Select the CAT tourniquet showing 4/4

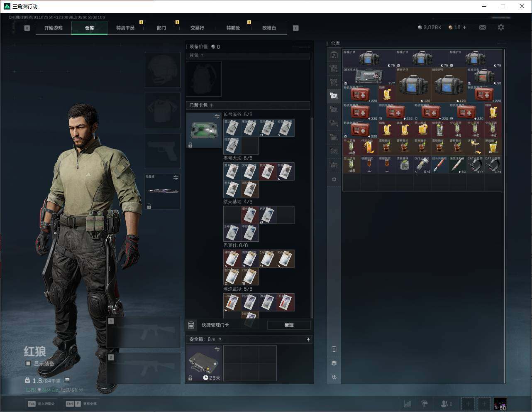(x=475, y=164)
